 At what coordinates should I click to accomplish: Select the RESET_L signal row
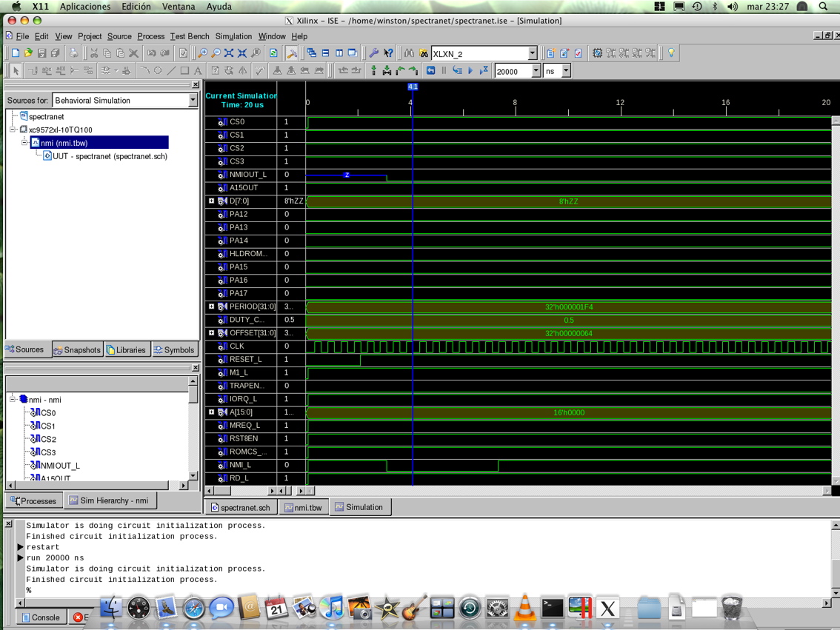(x=245, y=359)
